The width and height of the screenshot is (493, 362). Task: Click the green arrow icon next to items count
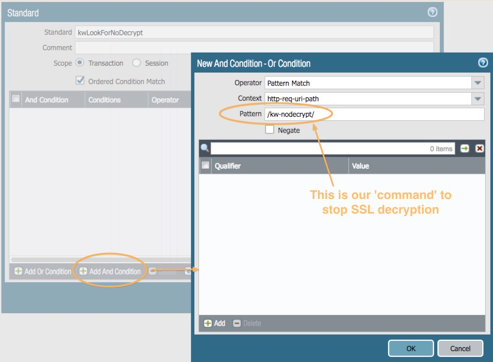tap(465, 148)
